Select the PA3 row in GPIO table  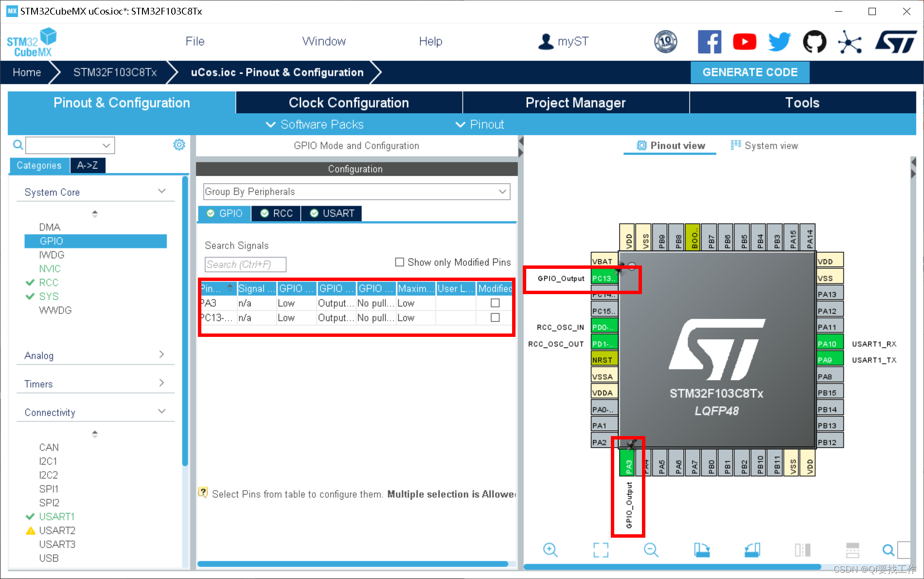tap(356, 303)
